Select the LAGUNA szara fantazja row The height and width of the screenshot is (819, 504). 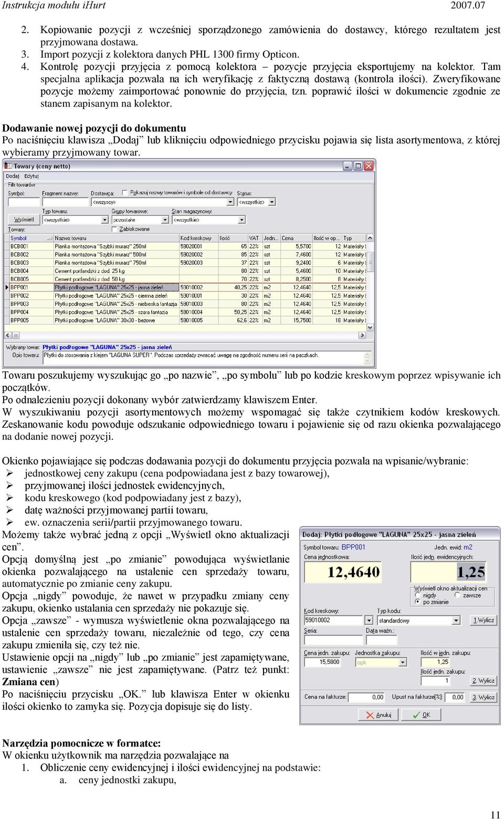click(x=186, y=312)
